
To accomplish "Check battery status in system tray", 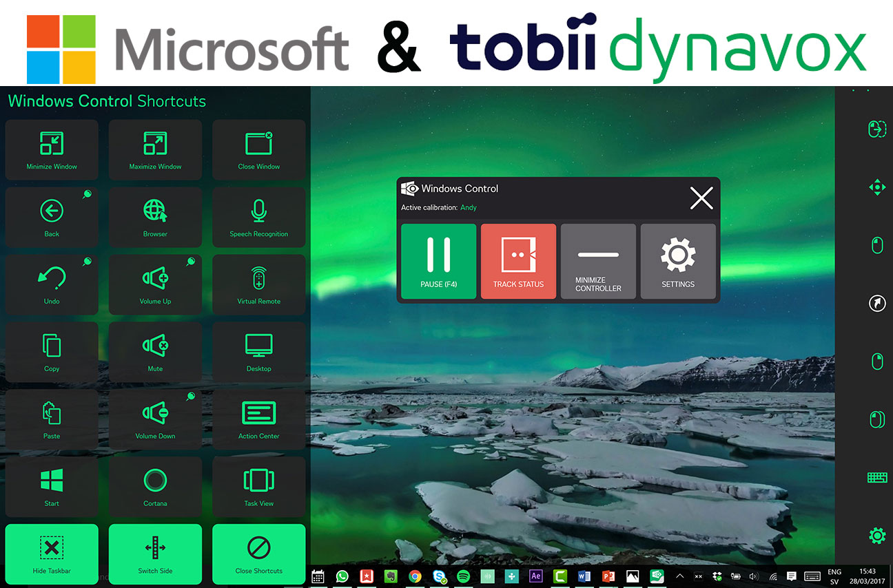I will (735, 576).
